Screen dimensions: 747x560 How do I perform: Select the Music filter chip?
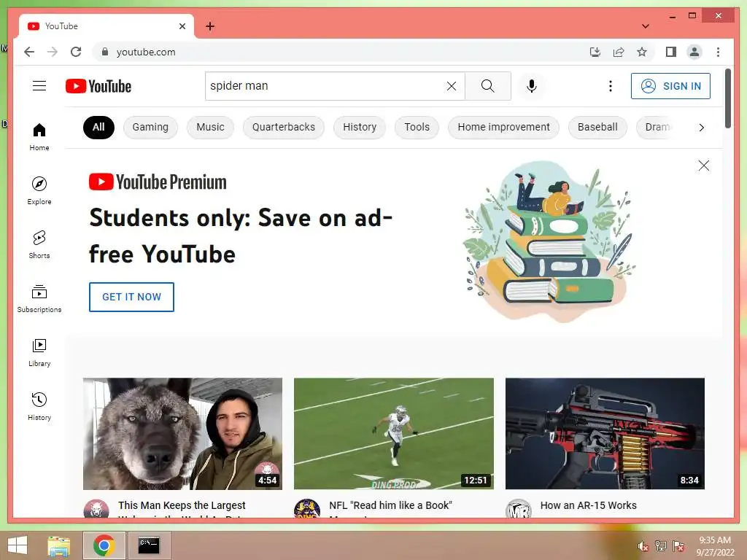[x=210, y=127]
